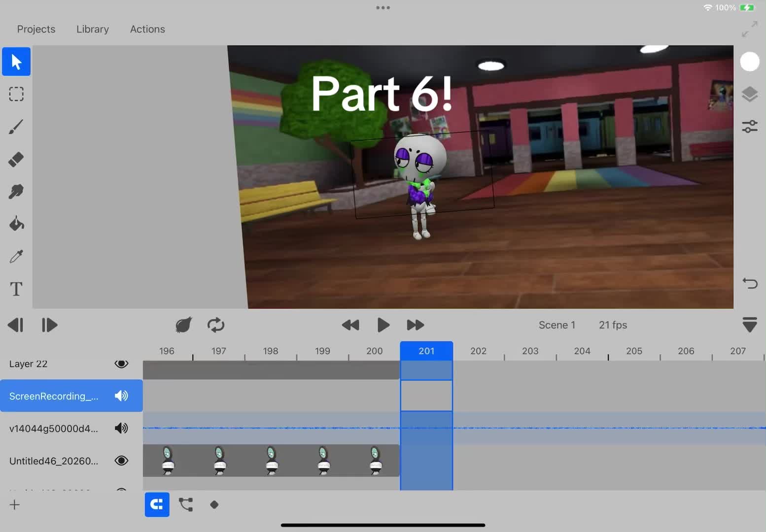Toggle onion skin button
The height and width of the screenshot is (532, 766).
coord(183,325)
